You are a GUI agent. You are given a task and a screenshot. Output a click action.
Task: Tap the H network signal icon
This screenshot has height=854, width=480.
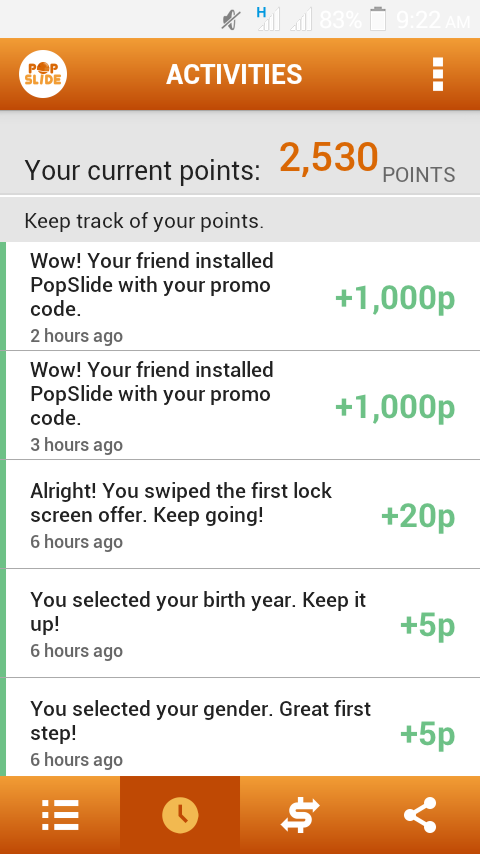point(268,19)
